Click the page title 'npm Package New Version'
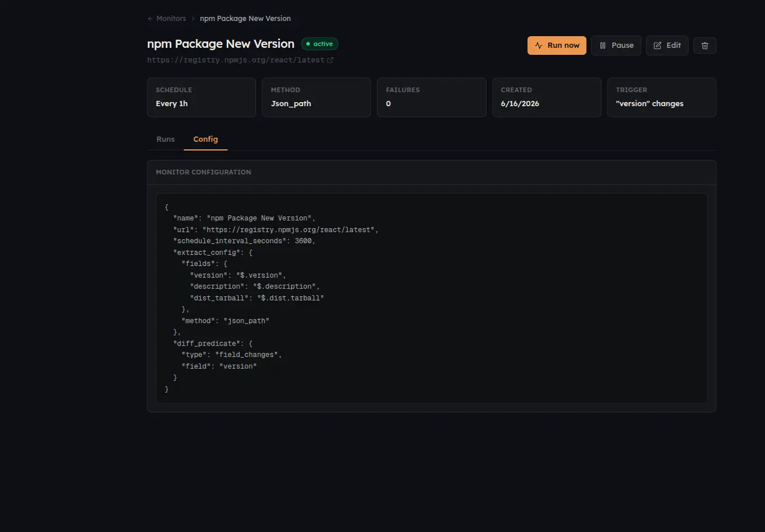The image size is (765, 532). 221,44
